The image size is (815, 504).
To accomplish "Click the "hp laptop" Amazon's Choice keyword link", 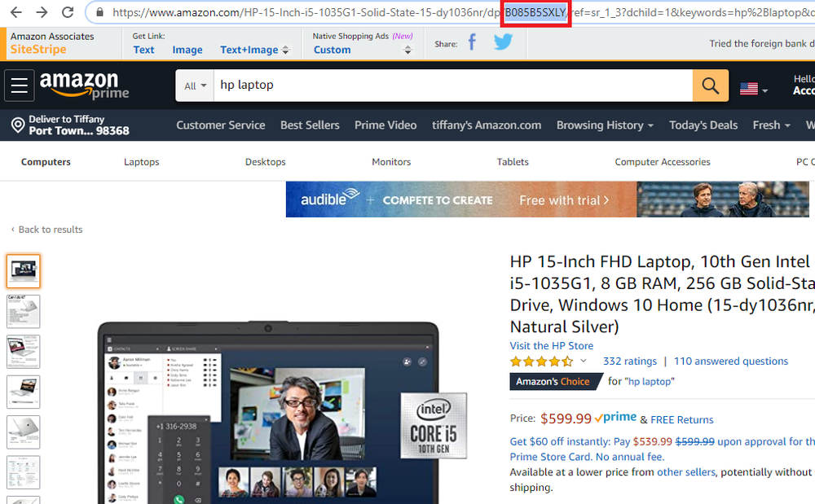I will 650,382.
